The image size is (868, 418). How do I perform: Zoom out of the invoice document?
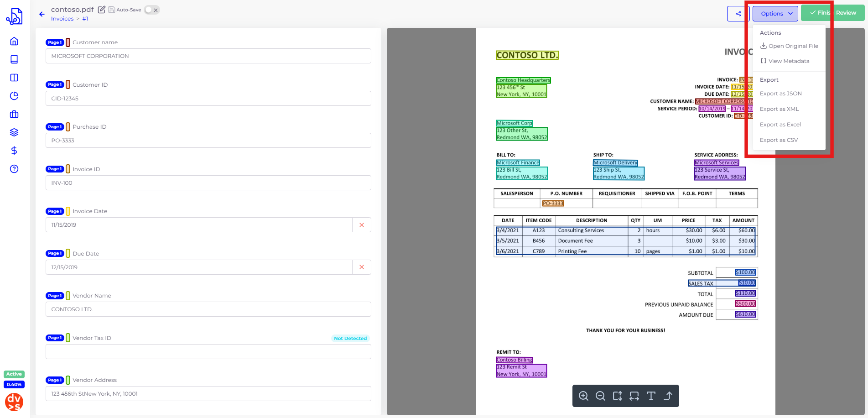click(600, 396)
